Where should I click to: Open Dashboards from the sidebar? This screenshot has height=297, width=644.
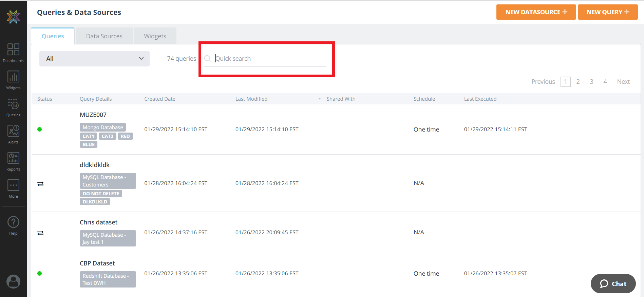coord(13,53)
